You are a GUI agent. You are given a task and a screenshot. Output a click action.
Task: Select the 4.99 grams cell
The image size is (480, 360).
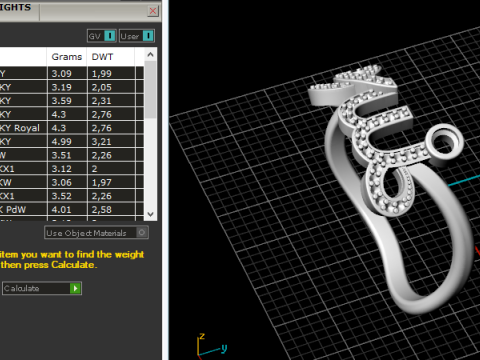67,141
